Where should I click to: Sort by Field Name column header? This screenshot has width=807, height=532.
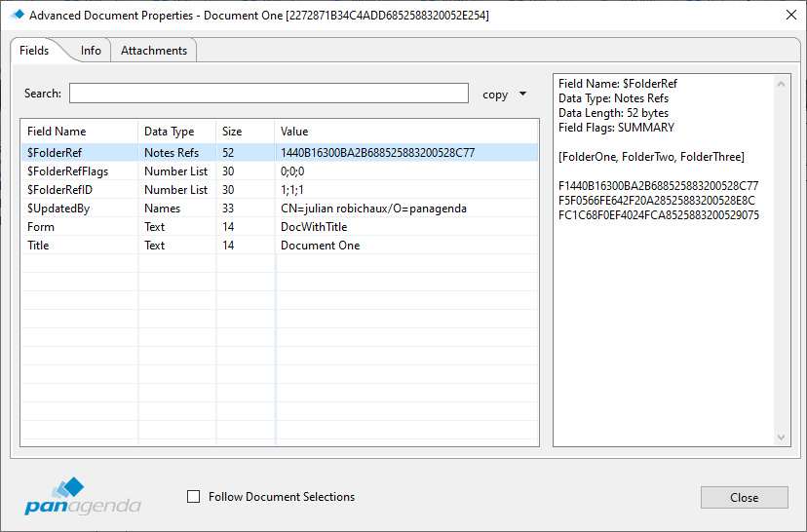(x=78, y=132)
